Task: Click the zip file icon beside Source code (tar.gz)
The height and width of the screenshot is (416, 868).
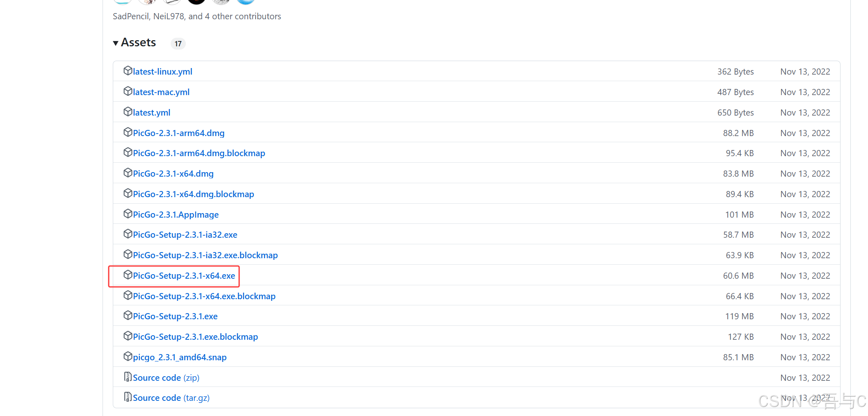Action: [x=128, y=397]
